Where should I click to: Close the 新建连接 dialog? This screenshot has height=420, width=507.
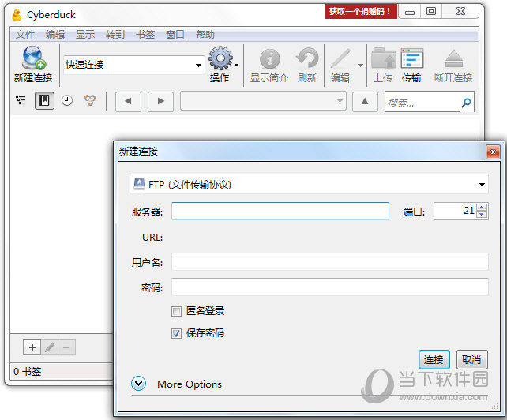[x=493, y=152]
